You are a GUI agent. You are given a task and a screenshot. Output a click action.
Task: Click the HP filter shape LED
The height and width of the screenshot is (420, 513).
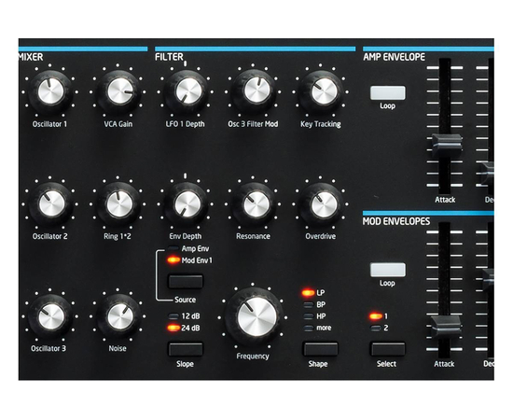pos(308,316)
